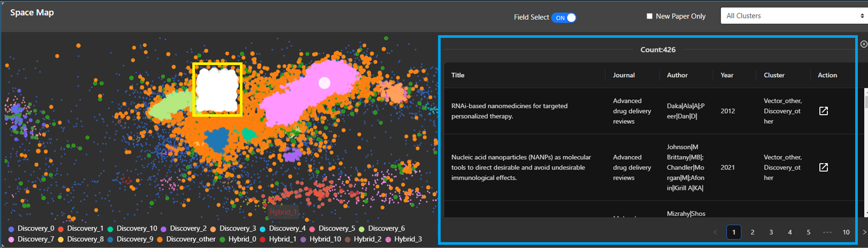Toggle Hybrid_1 legend entry
The height and width of the screenshot is (248, 868).
point(278,239)
